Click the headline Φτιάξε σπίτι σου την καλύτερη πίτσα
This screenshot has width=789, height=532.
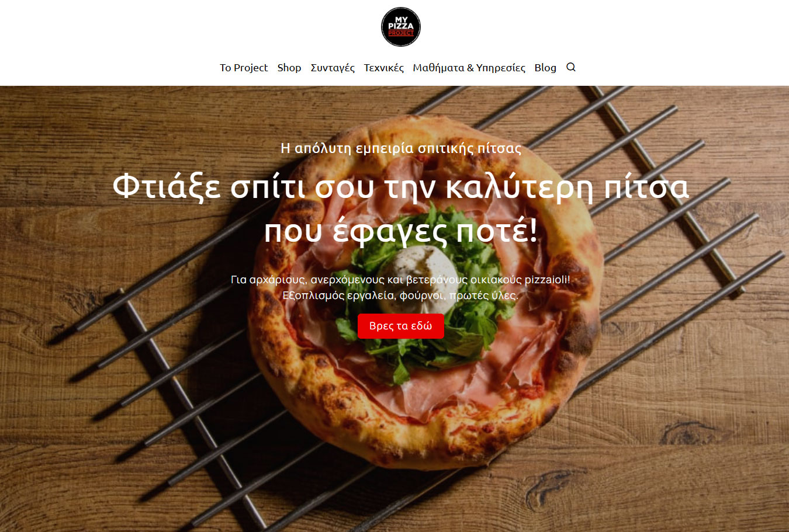point(400,187)
